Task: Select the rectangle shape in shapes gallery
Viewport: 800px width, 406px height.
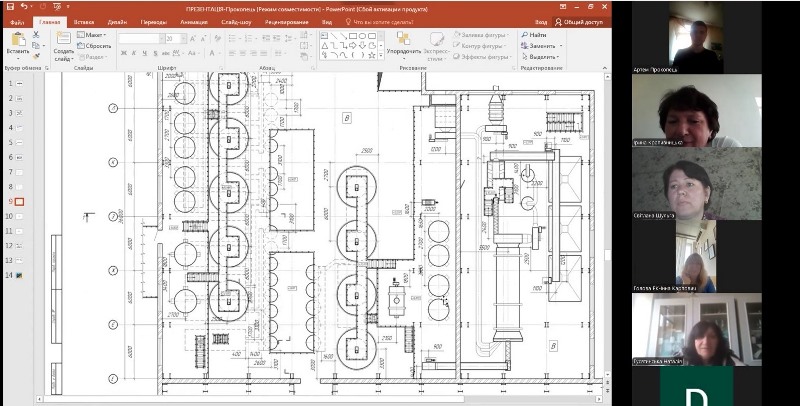Action: tap(353, 36)
